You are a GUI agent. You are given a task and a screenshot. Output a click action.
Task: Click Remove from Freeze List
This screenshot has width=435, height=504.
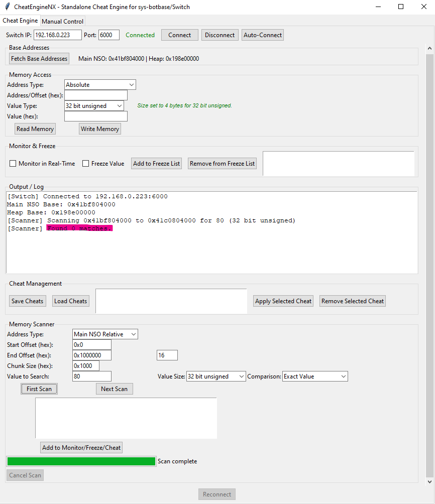tap(223, 164)
